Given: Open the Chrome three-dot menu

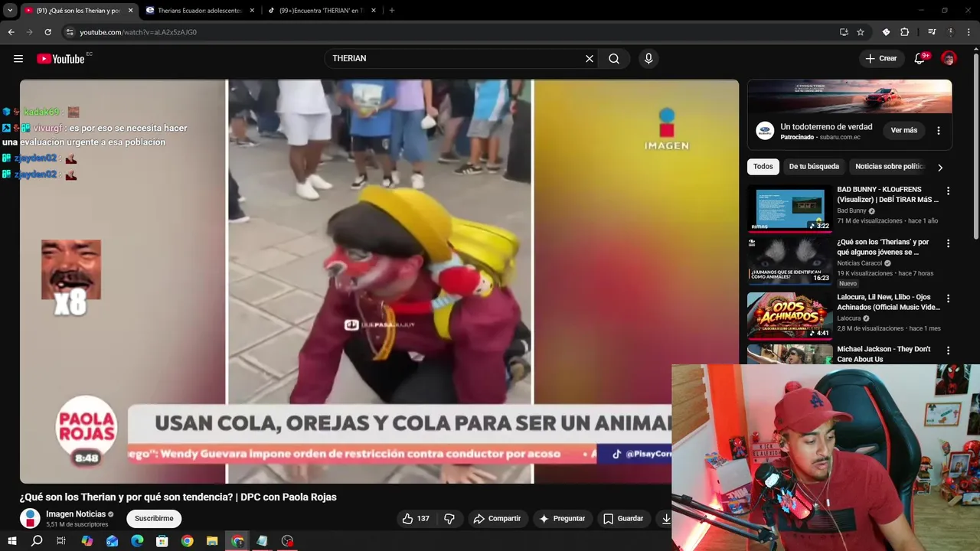Looking at the screenshot, I should 969,32.
